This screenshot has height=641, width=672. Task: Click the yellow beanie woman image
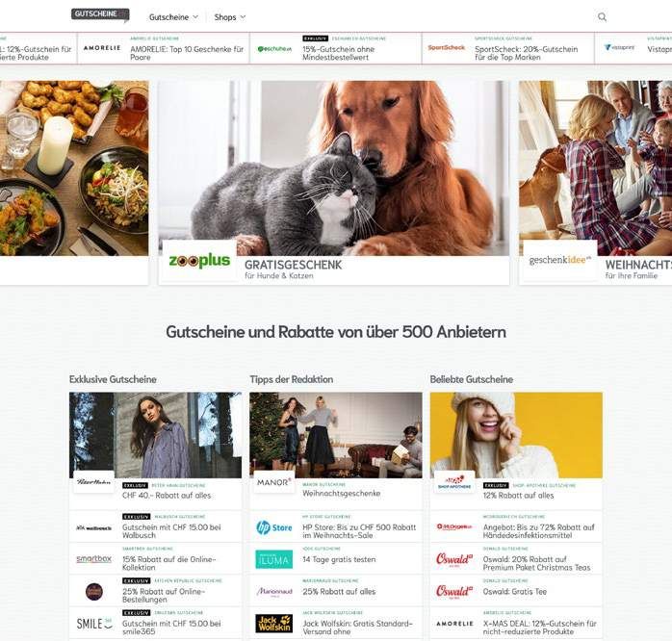[516, 435]
